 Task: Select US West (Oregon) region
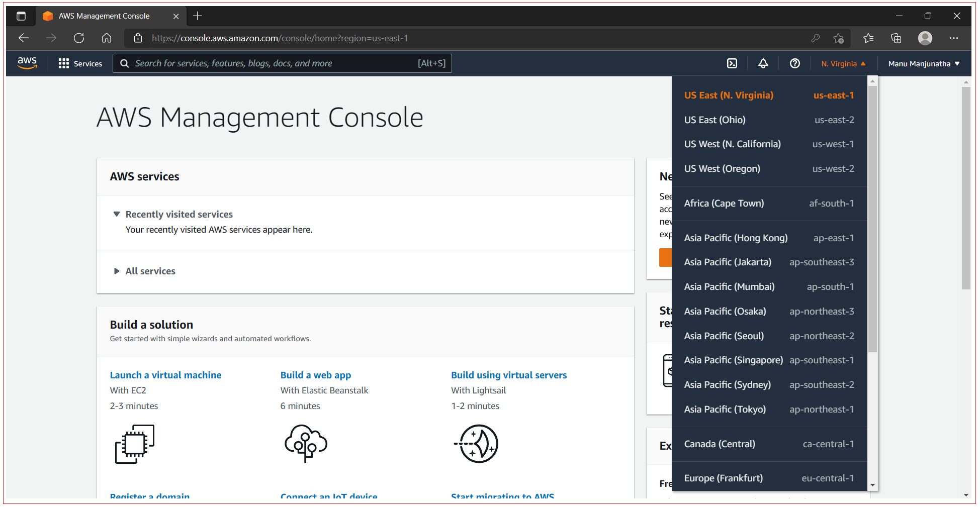pos(769,169)
